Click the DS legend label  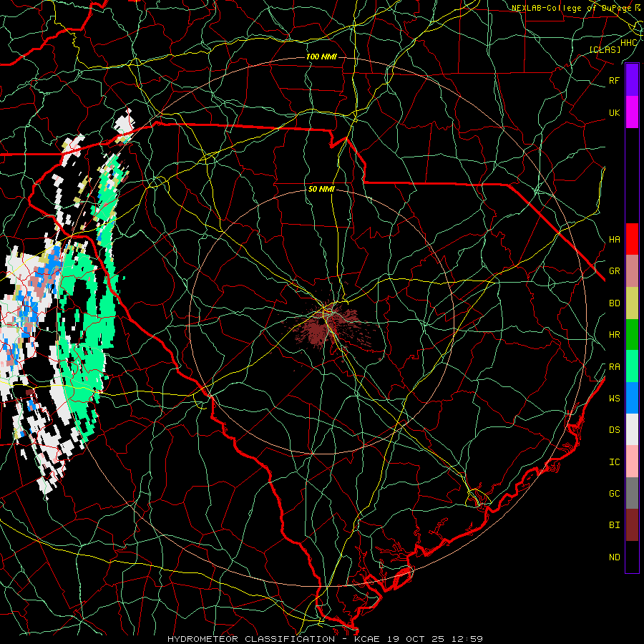point(614,430)
